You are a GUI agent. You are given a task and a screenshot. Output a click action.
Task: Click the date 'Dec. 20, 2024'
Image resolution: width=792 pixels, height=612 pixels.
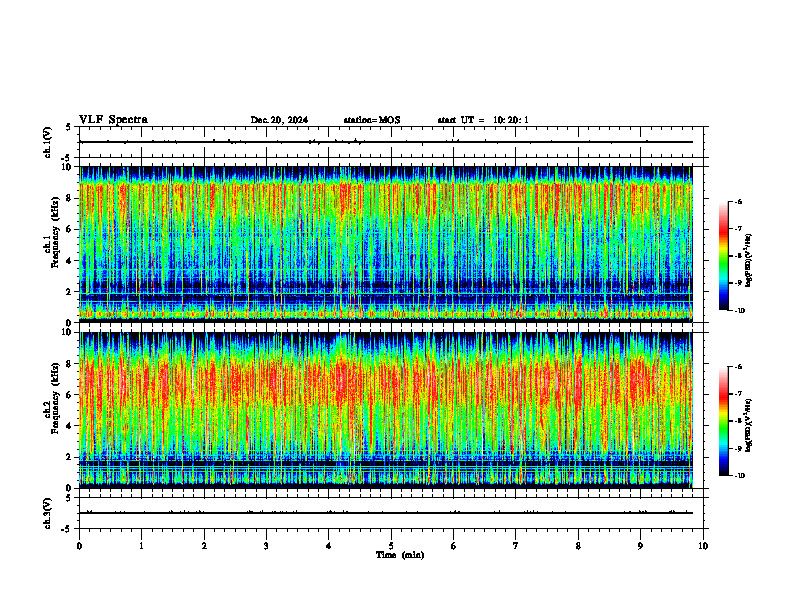pos(279,120)
